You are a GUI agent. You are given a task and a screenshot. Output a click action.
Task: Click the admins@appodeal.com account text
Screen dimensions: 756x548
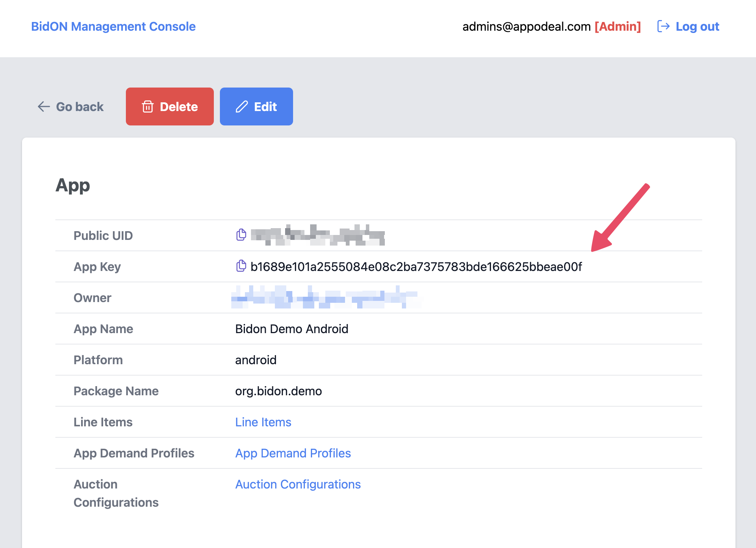527,27
